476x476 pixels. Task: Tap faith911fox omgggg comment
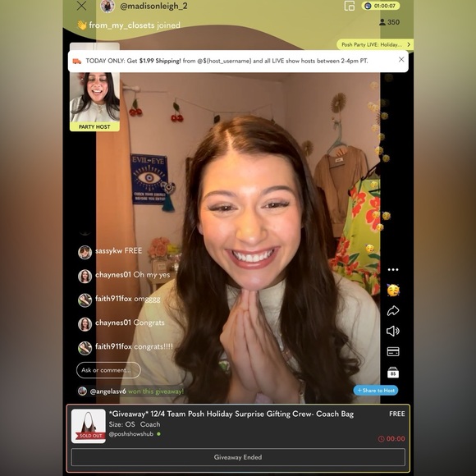(x=128, y=299)
